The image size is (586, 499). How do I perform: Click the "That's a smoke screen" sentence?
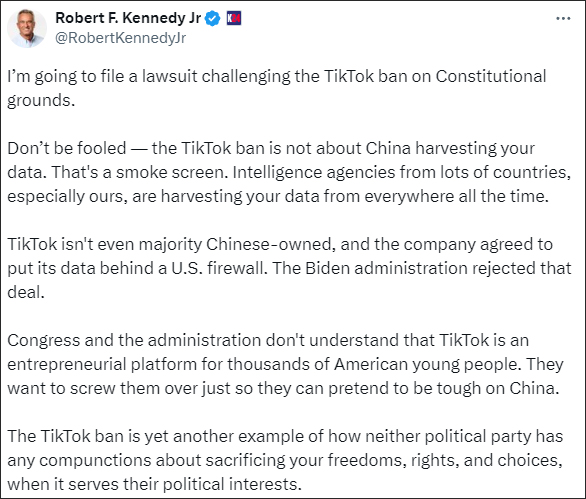coord(139,172)
